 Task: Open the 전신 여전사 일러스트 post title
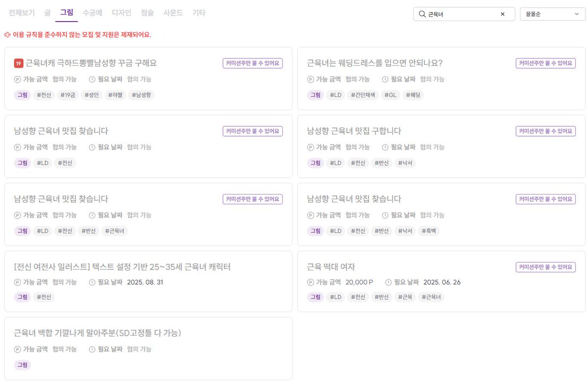pyautogui.click(x=122, y=267)
